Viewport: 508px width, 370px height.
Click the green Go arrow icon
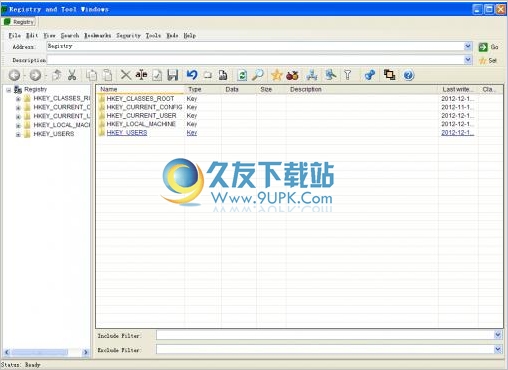pos(483,47)
